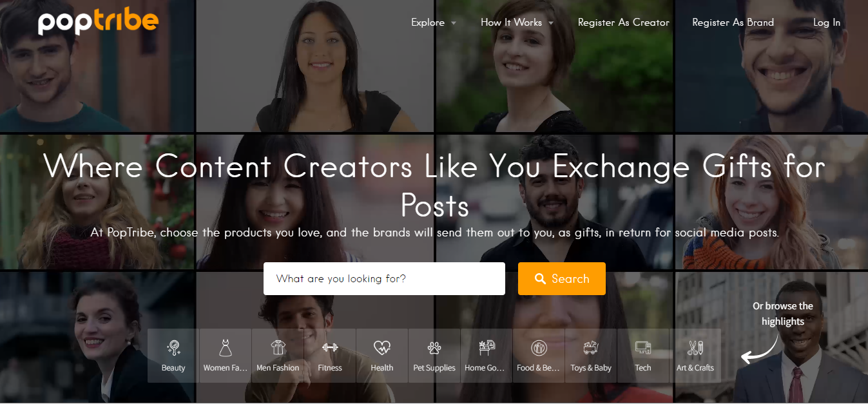Screen dimensions: 868x404
Task: Go home via the poptribe logo
Action: 98,22
